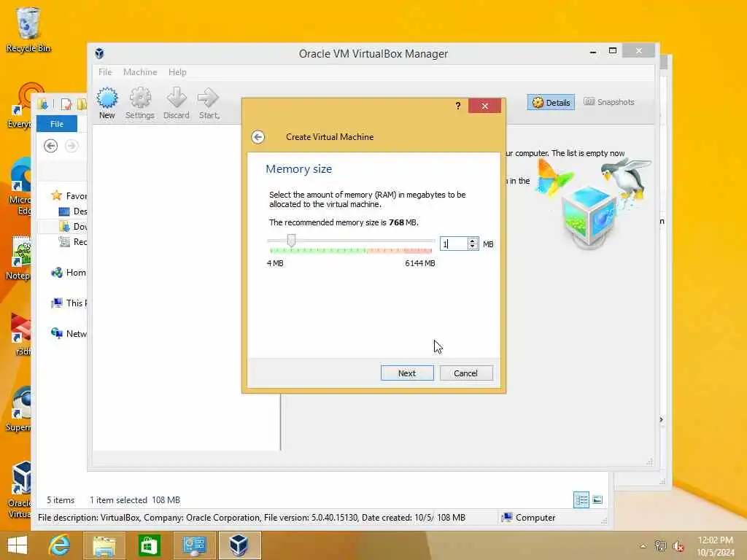The height and width of the screenshot is (560, 747).
Task: Click the New virtual machine toolbar icon
Action: pyautogui.click(x=107, y=103)
